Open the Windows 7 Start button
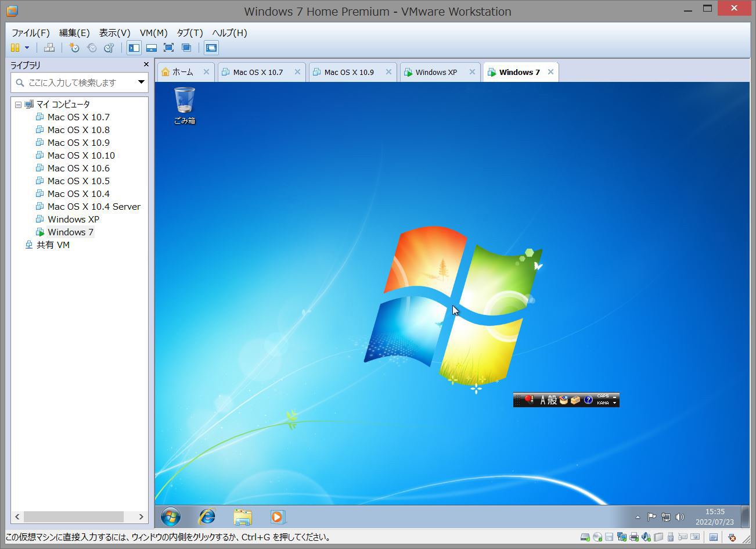Screen dimensions: 756x549 (171, 516)
